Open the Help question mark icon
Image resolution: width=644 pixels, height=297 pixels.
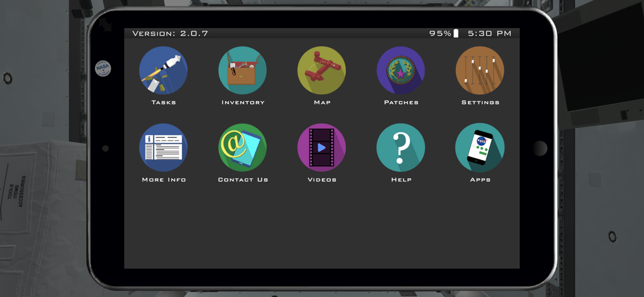401,148
